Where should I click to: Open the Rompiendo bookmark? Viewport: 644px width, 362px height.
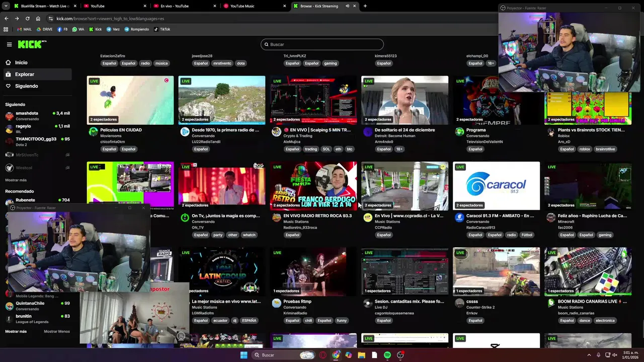(137, 29)
